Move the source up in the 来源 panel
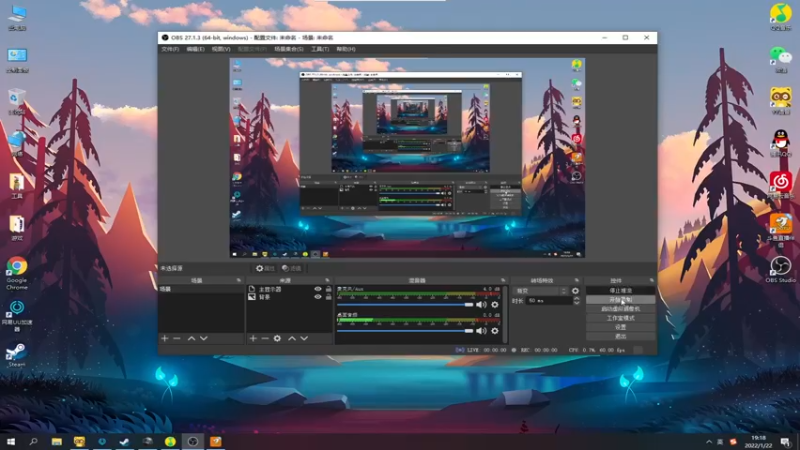The height and width of the screenshot is (450, 800). point(292,338)
